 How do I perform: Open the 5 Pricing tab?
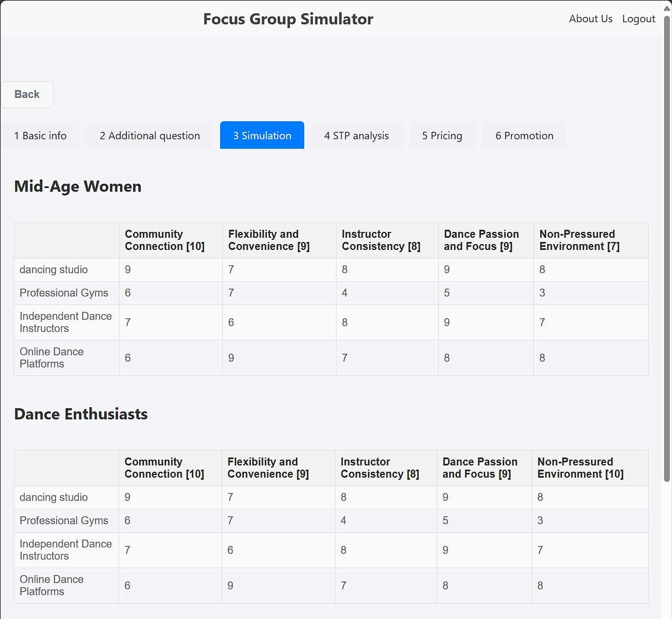coord(442,136)
